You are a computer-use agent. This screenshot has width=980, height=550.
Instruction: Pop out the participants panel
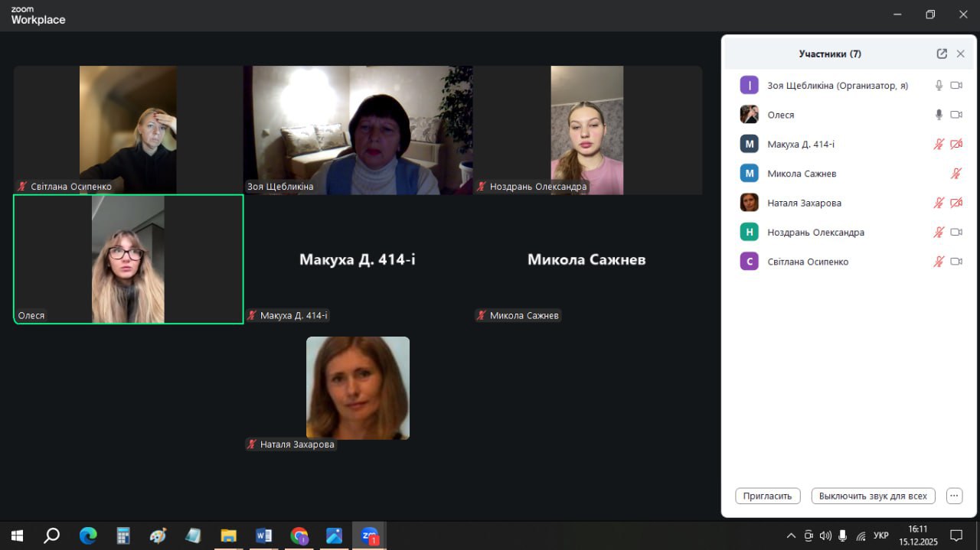point(942,54)
